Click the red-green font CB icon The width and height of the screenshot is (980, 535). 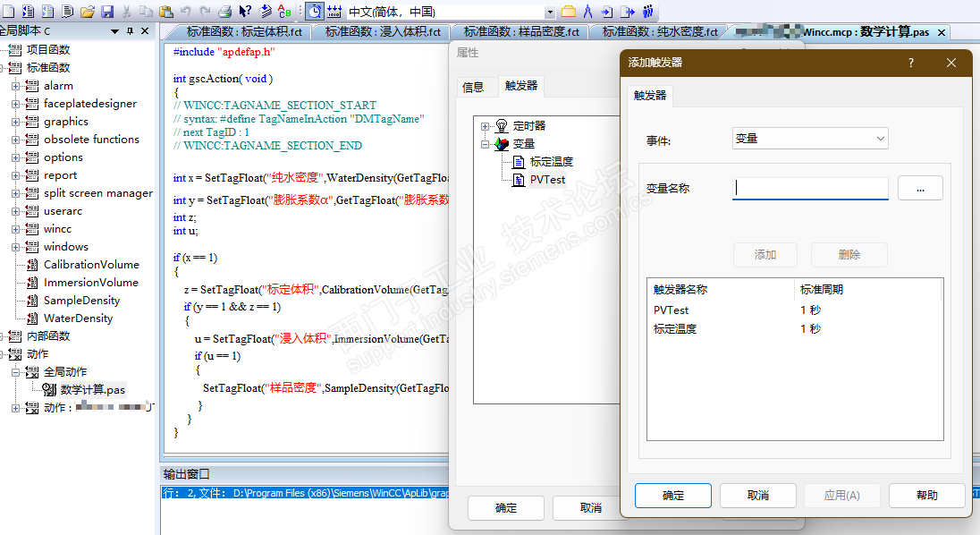(x=284, y=12)
